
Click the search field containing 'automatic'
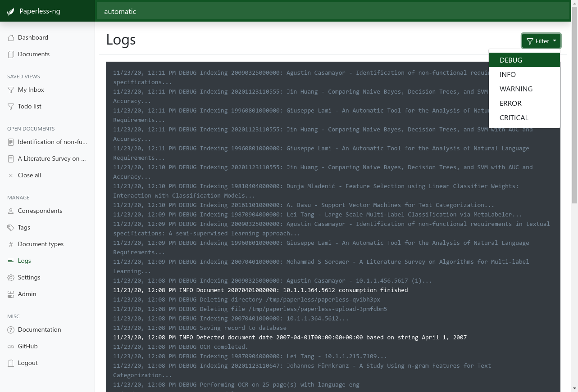click(333, 12)
